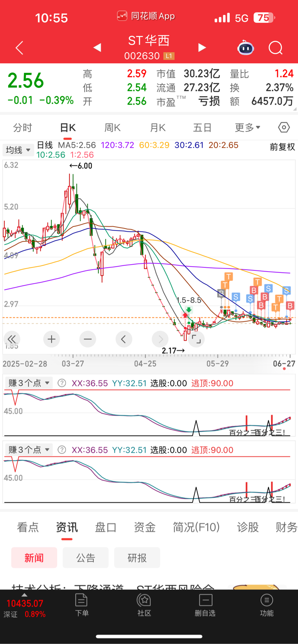Open the 简况(F10) tab
The height and width of the screenshot is (644, 298).
(x=196, y=527)
